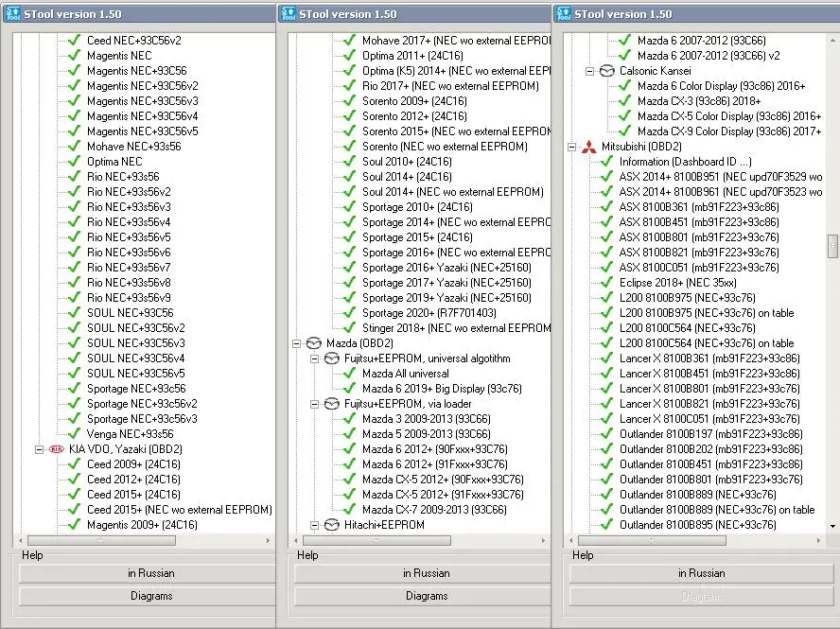Click the green checkmark beside Soul 2010+ (24C16)
Image resolution: width=840 pixels, height=629 pixels.
pos(350,161)
